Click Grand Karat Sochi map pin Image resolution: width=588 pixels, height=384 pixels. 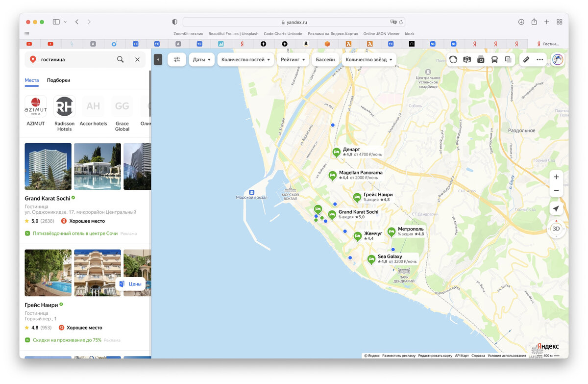332,214
